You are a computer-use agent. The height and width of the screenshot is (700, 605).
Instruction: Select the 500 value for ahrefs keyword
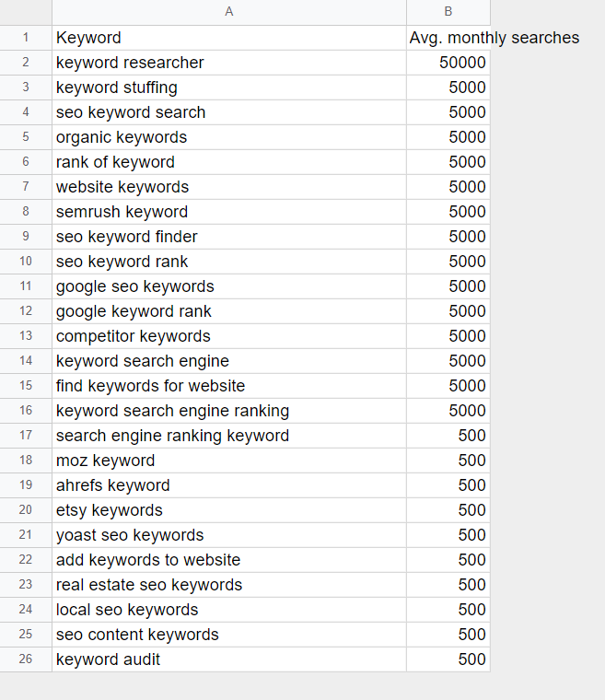[448, 485]
